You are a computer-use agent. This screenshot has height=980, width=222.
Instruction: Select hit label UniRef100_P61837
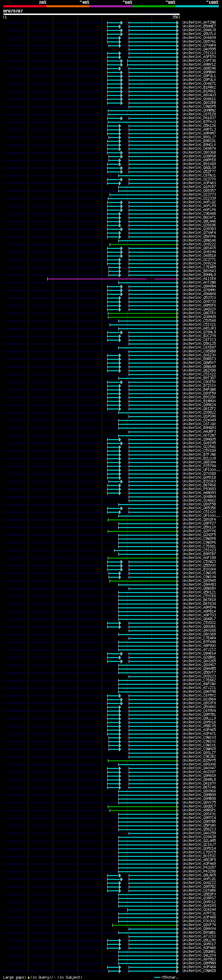click(199, 118)
